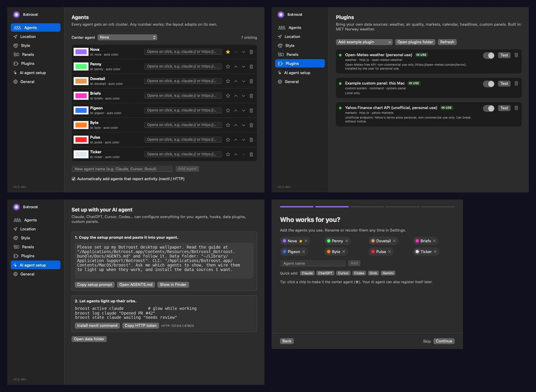536x392 pixels.
Task: Quick add the Cursor agent
Action: [x=343, y=273]
